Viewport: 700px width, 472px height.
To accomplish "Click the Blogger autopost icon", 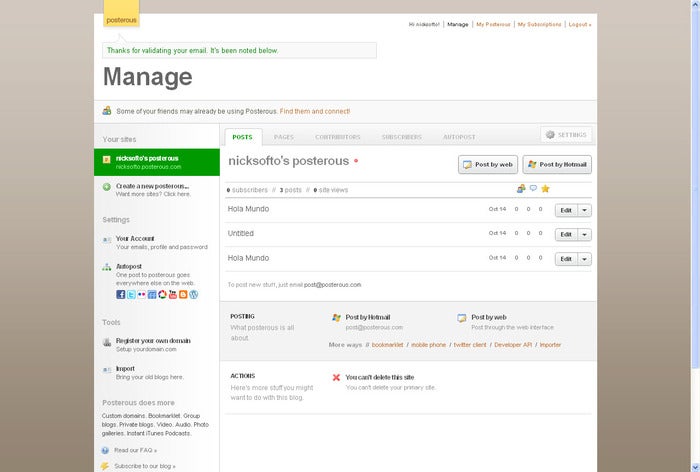I will tap(183, 294).
